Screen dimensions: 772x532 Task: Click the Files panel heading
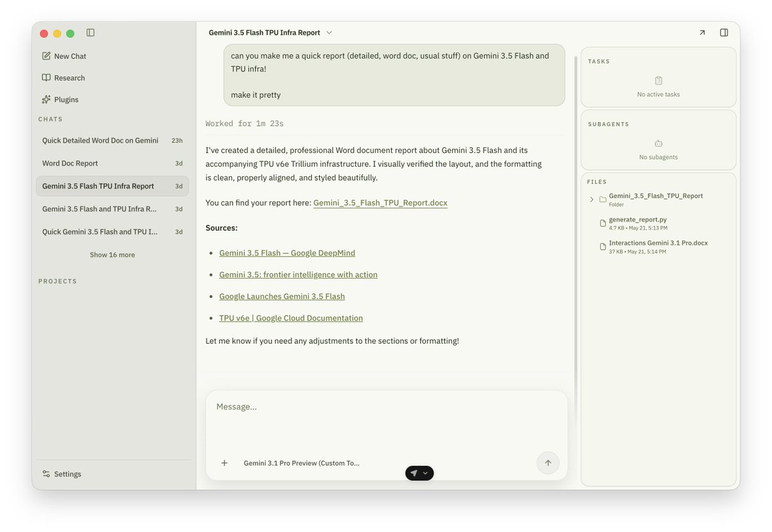click(597, 182)
